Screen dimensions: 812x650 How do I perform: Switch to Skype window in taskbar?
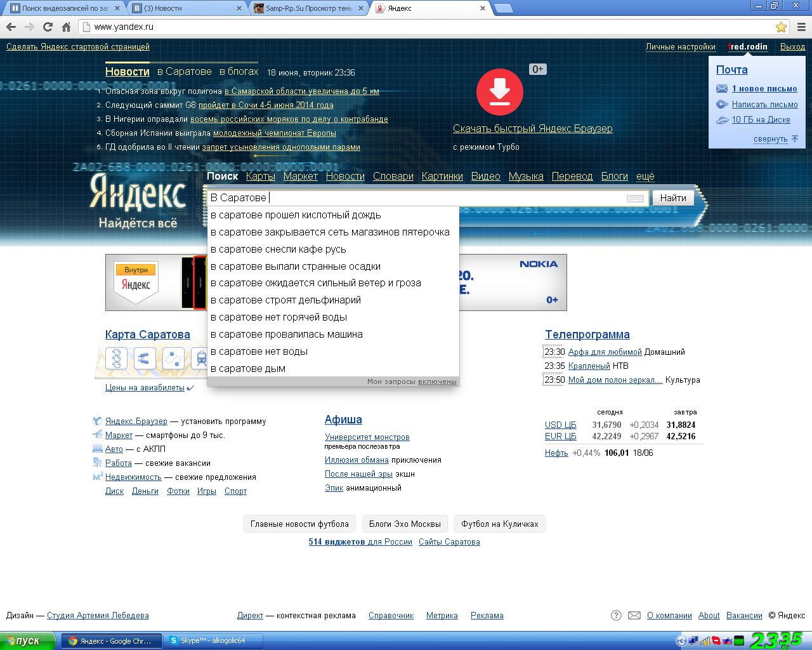point(213,640)
